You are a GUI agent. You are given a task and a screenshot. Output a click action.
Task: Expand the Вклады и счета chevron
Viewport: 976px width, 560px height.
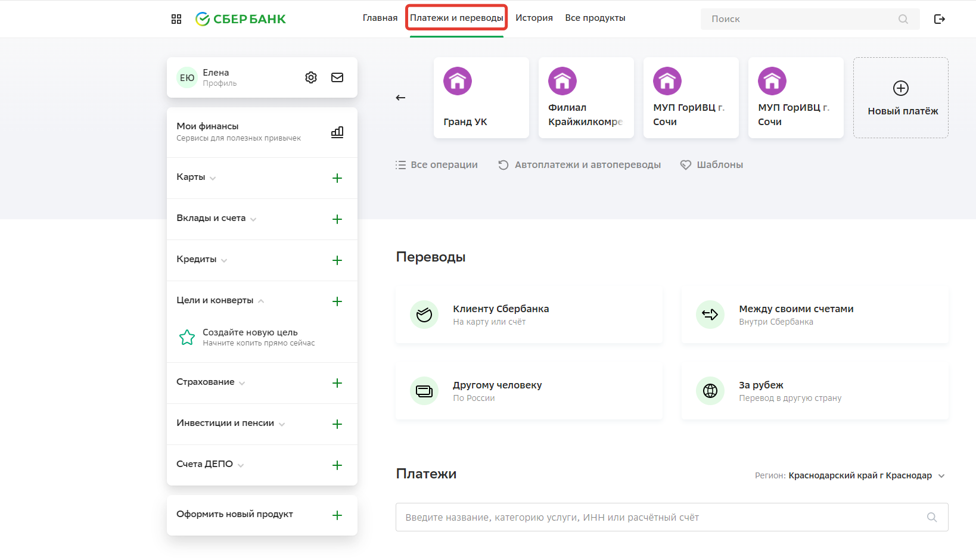(x=253, y=219)
